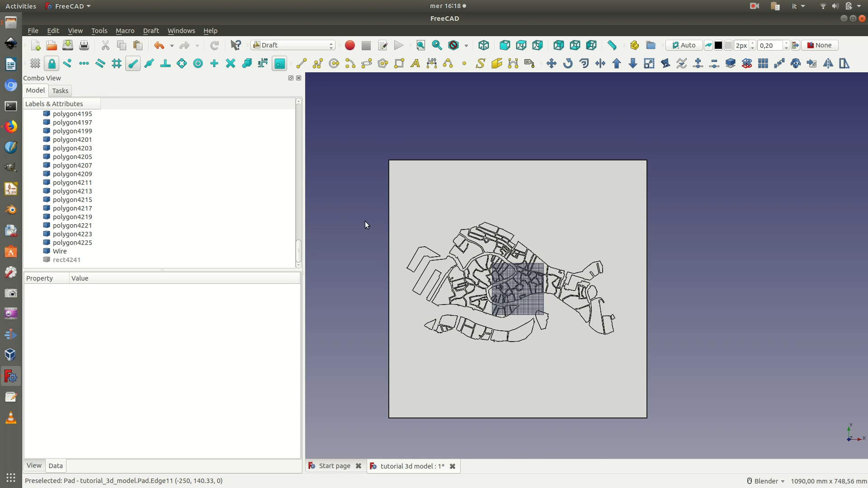The height and width of the screenshot is (488, 868).
Task: Select the ShapeString tool
Action: 481,64
